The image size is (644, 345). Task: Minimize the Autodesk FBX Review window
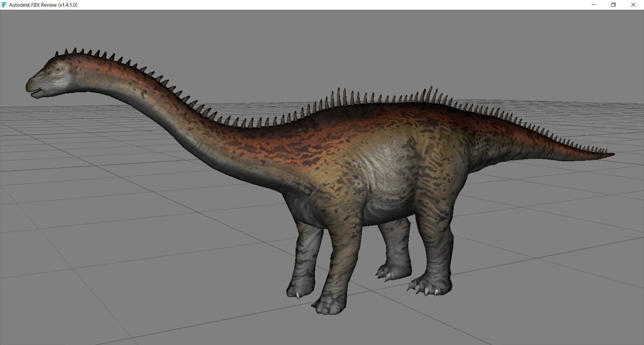pos(594,5)
